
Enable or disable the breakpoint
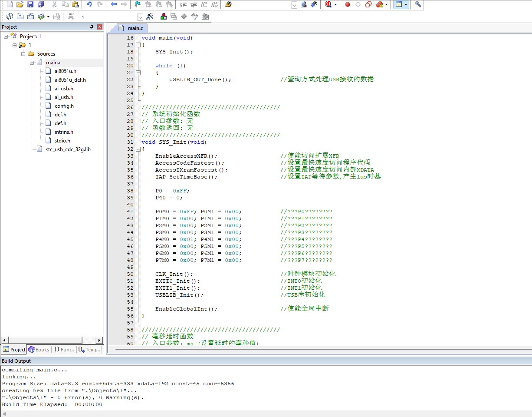pos(358,4)
